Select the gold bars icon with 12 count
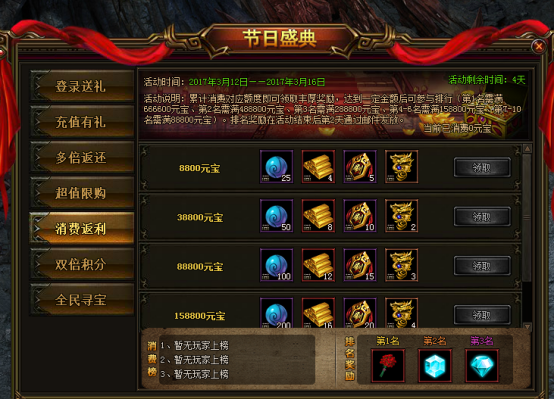 click(x=318, y=265)
